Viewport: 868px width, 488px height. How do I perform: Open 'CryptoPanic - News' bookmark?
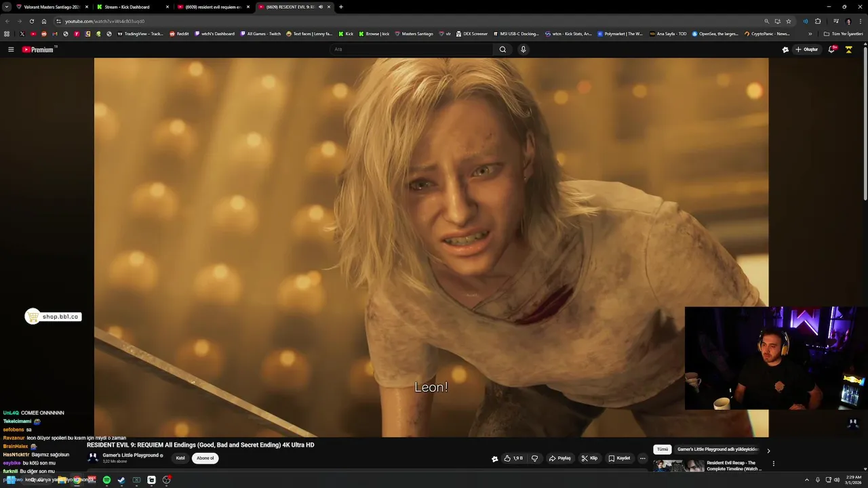coord(767,33)
